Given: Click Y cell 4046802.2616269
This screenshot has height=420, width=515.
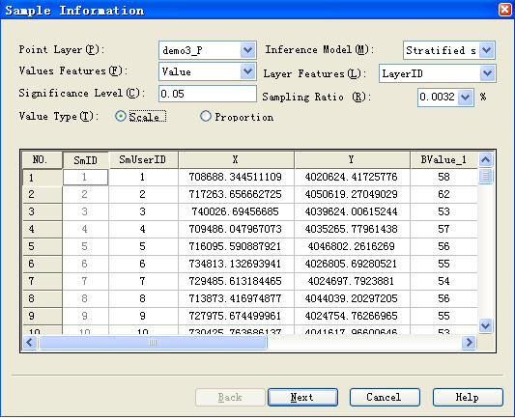Looking at the screenshot, I should 352,247.
